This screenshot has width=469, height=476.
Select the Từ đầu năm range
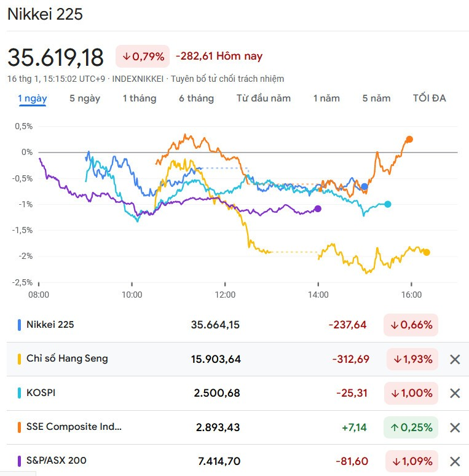point(264,98)
